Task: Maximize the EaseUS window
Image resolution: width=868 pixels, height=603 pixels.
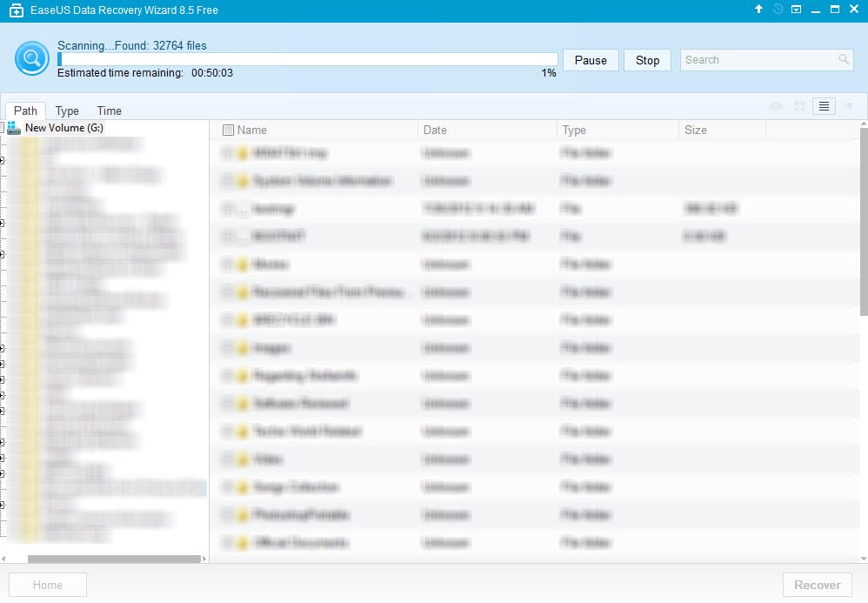Action: tap(835, 9)
